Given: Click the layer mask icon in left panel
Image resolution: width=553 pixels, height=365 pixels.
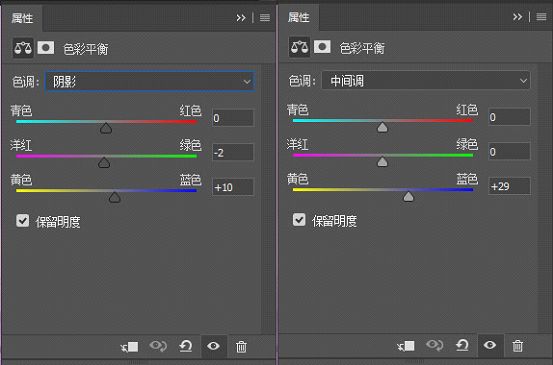Looking at the screenshot, I should click(x=46, y=48).
